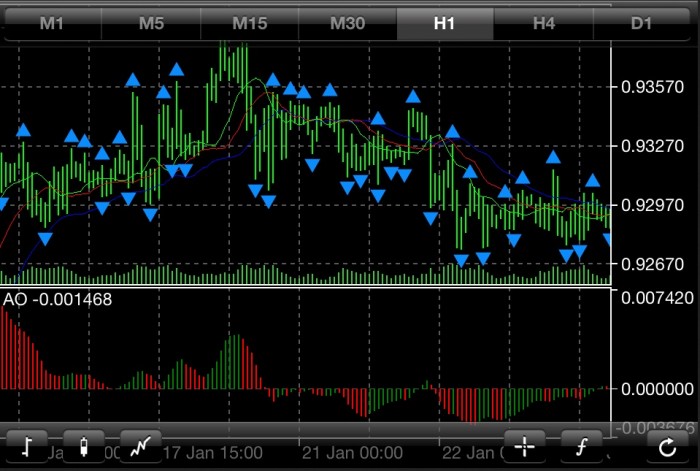Click the 0.007420 oscillator scale value
This screenshot has height=471, width=700.
(657, 298)
